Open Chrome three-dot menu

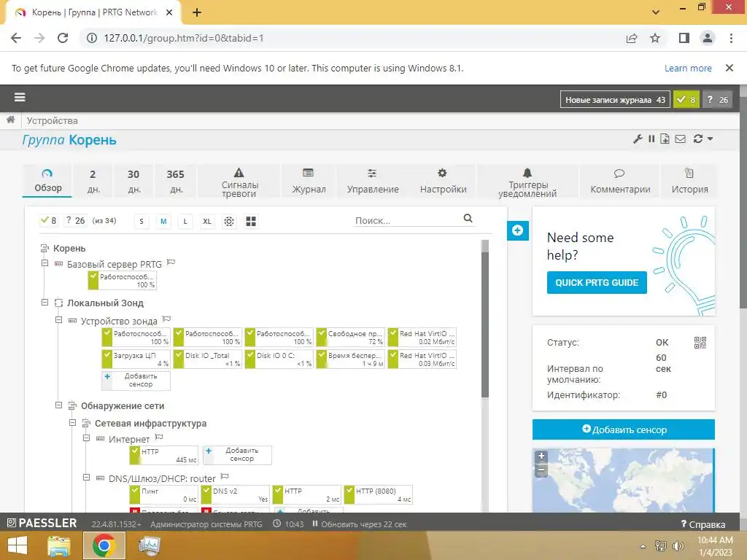click(731, 38)
